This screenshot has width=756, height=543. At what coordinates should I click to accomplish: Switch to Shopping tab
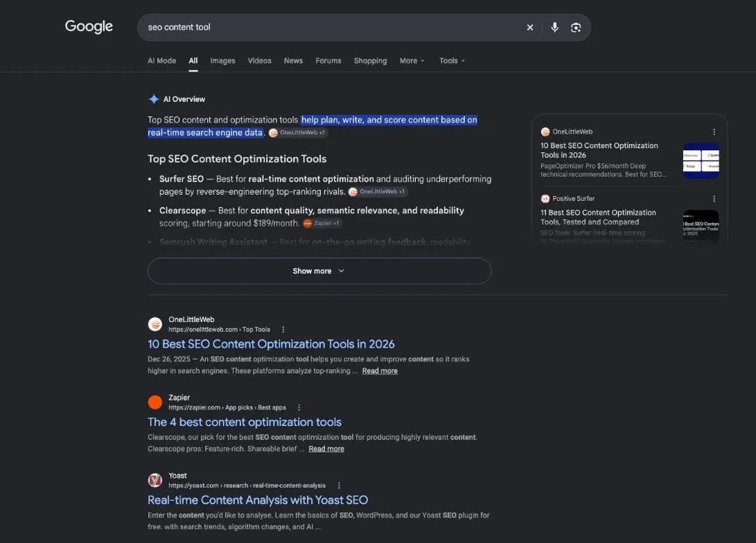click(x=370, y=61)
